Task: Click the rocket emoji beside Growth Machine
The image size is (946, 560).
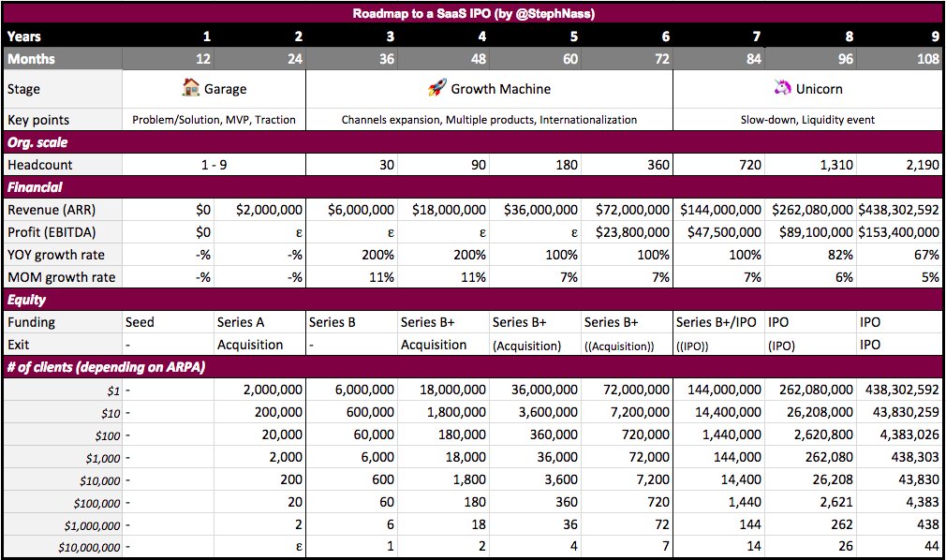Action: point(437,88)
